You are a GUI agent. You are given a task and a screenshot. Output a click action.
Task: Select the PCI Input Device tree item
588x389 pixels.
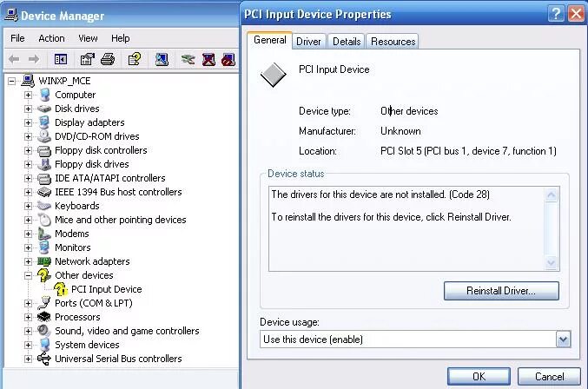point(107,289)
